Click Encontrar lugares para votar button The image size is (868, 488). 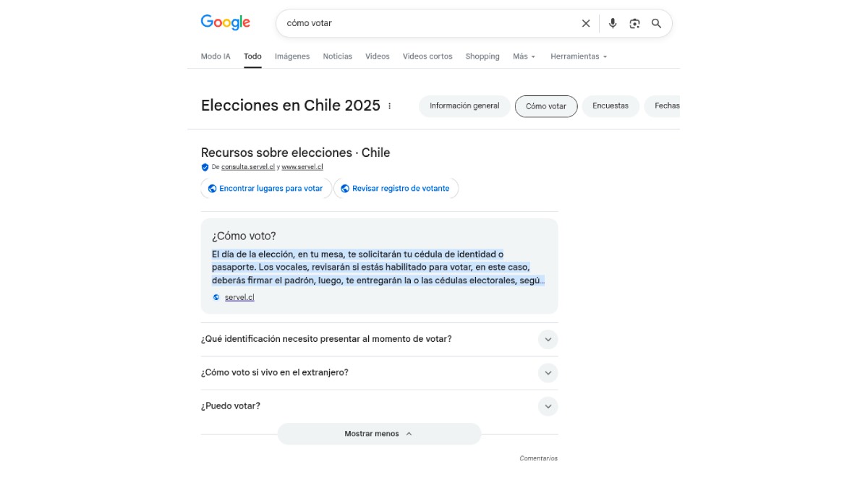point(266,189)
